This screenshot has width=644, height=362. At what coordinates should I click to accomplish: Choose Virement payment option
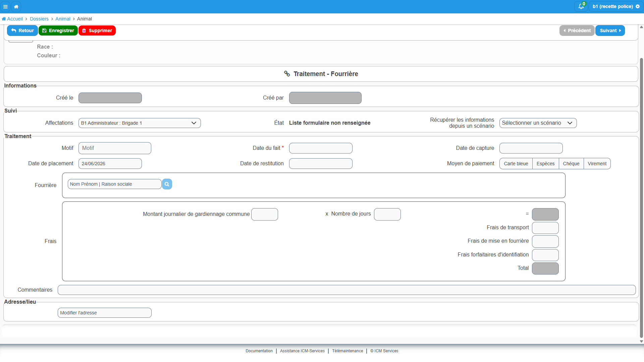(597, 164)
